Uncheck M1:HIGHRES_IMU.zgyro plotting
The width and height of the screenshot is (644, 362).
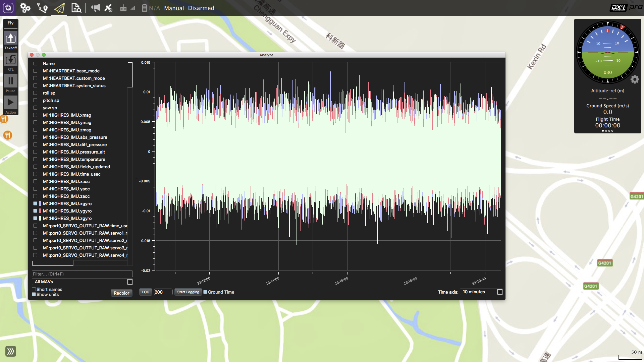(35, 218)
